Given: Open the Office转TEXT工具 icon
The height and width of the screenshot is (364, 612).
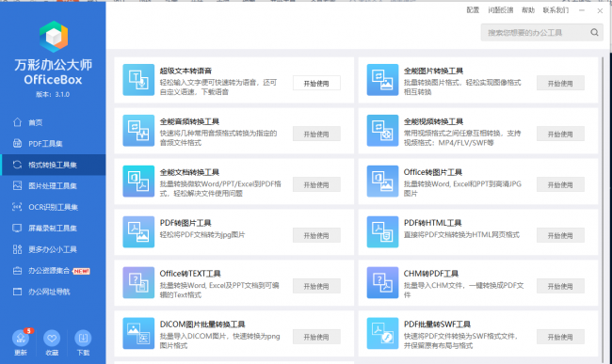Looking at the screenshot, I should [x=138, y=282].
